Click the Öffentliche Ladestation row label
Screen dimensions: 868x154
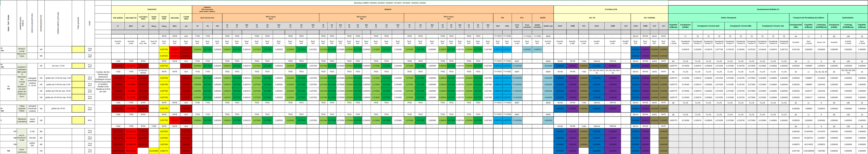pyautogui.click(x=22, y=120)
